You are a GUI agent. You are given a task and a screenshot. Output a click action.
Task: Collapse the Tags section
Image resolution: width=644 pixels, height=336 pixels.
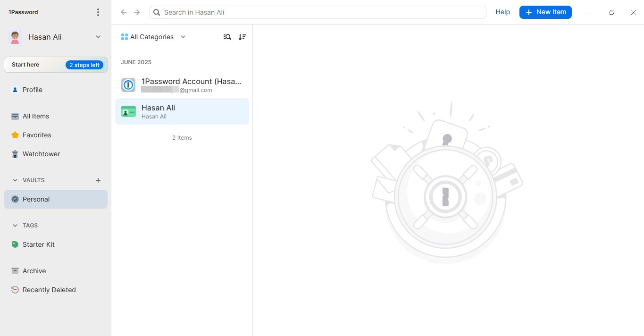click(14, 225)
